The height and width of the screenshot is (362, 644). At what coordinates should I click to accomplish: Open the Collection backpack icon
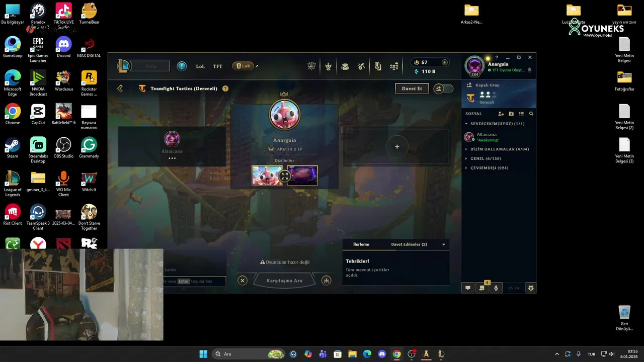[345, 66]
